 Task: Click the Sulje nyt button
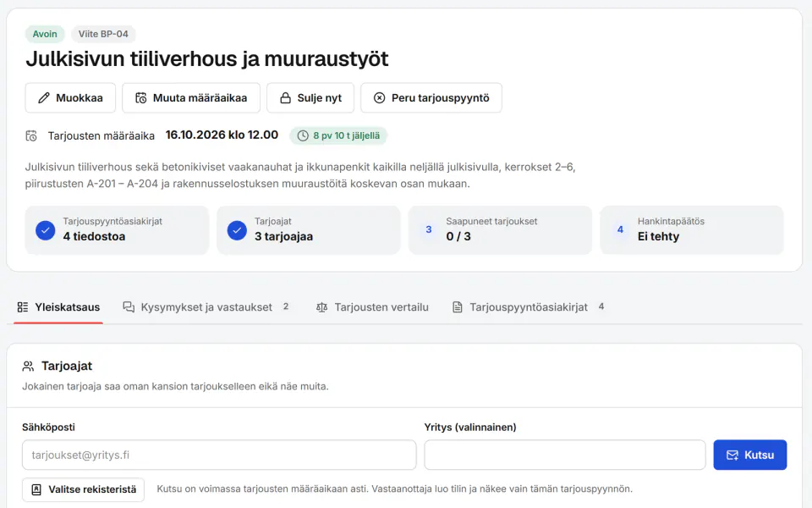pyautogui.click(x=310, y=98)
